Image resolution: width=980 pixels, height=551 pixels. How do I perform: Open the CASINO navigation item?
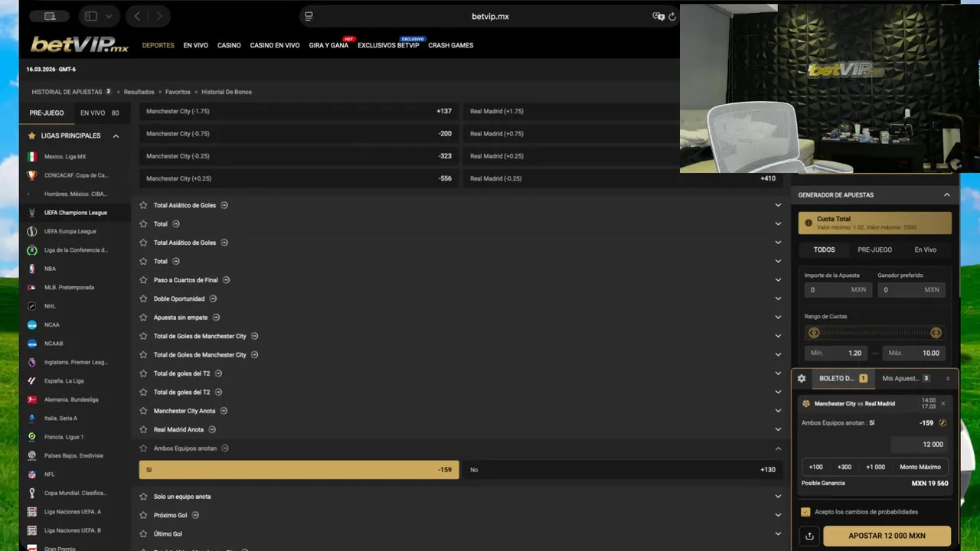pyautogui.click(x=229, y=45)
